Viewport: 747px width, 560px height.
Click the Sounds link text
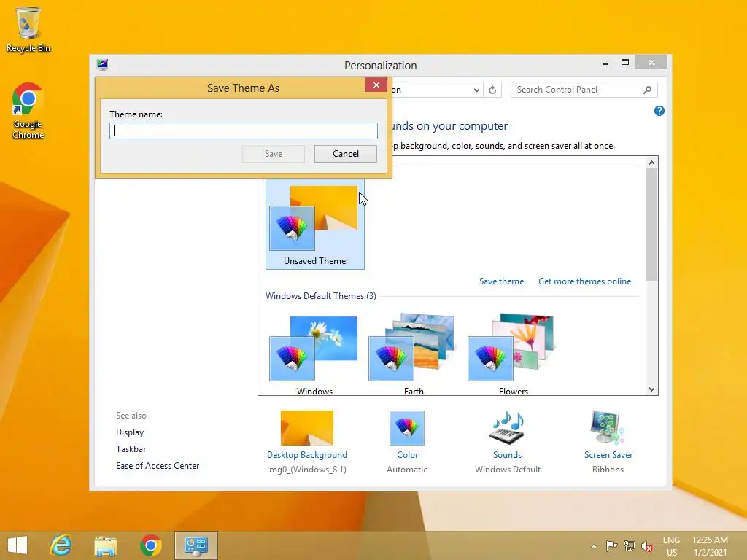pyautogui.click(x=508, y=455)
